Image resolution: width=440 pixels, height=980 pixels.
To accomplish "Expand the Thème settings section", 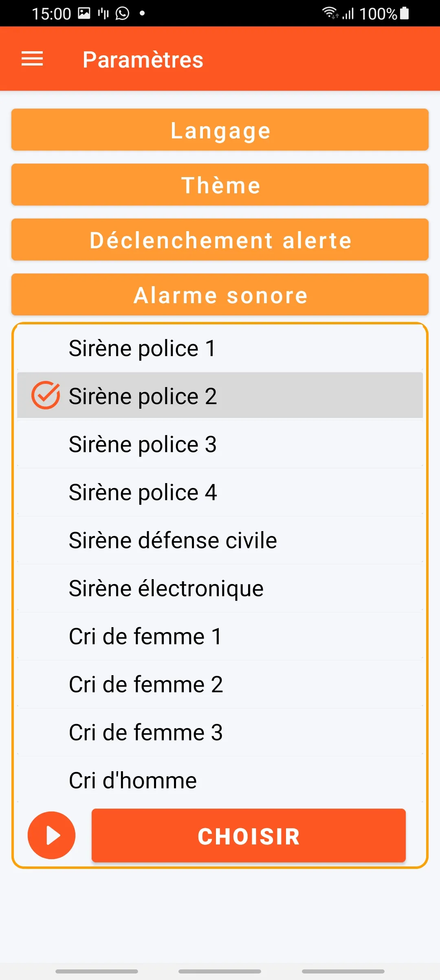I will 220,185.
